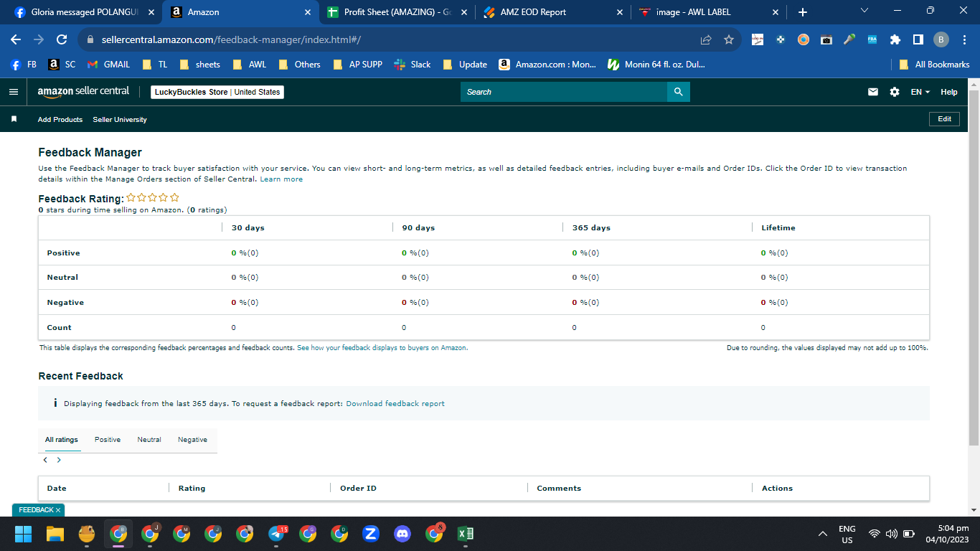Click the LOG IN extension icon

click(x=758, y=40)
